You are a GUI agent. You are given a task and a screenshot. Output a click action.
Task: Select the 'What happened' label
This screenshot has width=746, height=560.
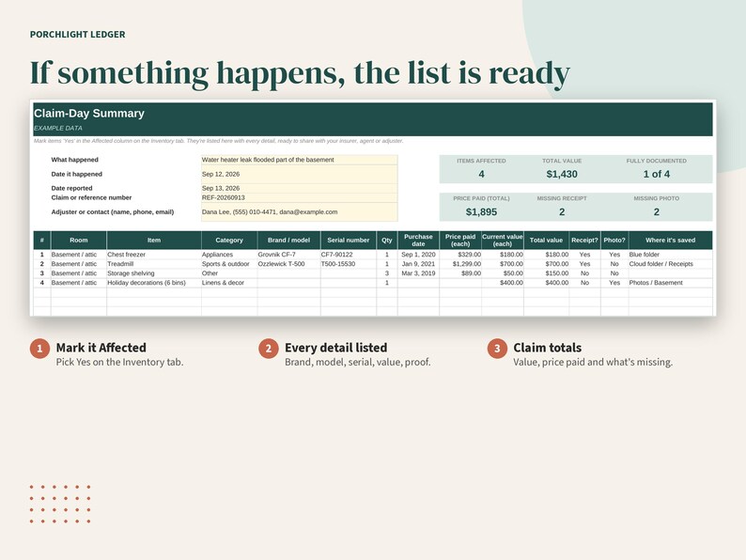tap(75, 160)
